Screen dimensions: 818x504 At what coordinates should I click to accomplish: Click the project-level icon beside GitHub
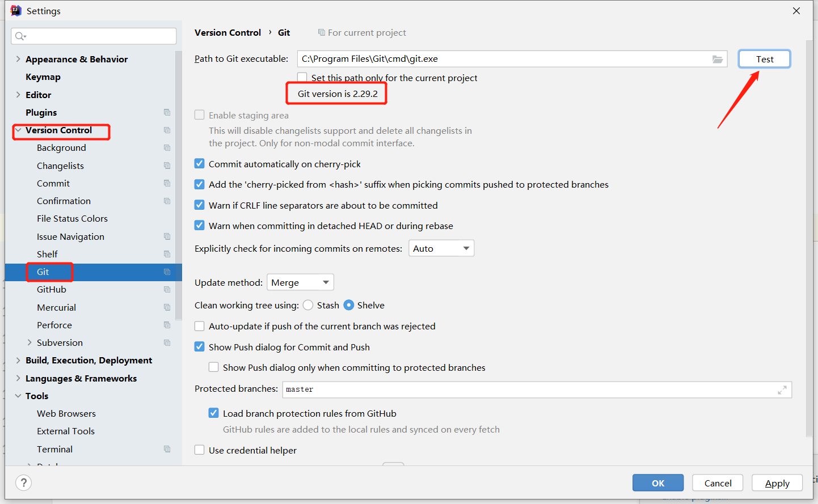(167, 289)
